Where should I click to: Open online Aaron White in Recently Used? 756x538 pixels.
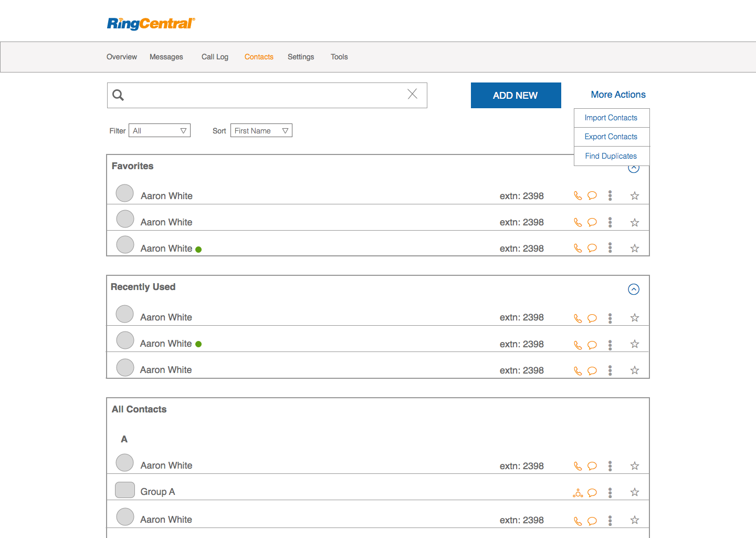pyautogui.click(x=166, y=344)
